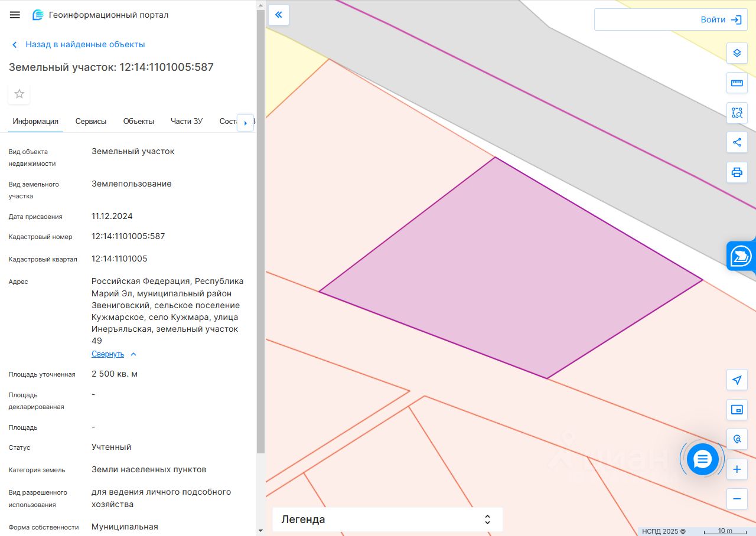Open the chat support bubble
This screenshot has width=756, height=536.
pos(702,459)
